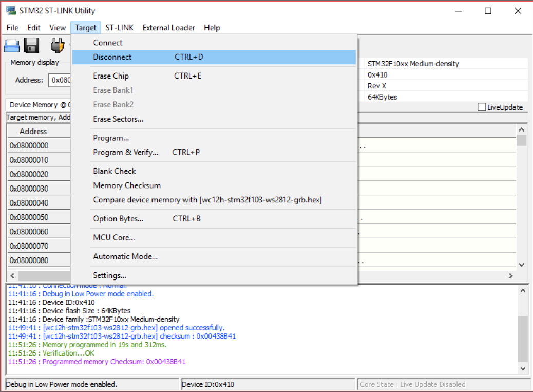Click memory table scroll up arrow
Viewport: 533px width, 392px height.
pyautogui.click(x=521, y=129)
